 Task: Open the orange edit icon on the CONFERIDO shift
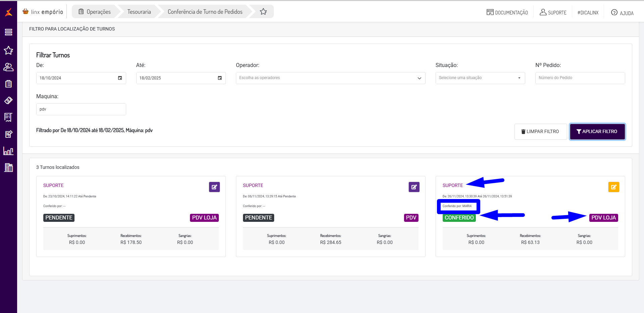(613, 187)
